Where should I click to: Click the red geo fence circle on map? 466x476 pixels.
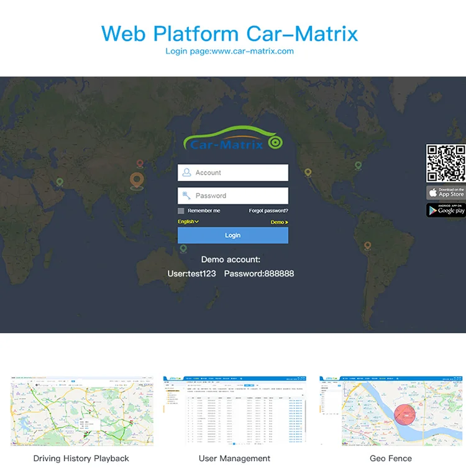pos(404,414)
